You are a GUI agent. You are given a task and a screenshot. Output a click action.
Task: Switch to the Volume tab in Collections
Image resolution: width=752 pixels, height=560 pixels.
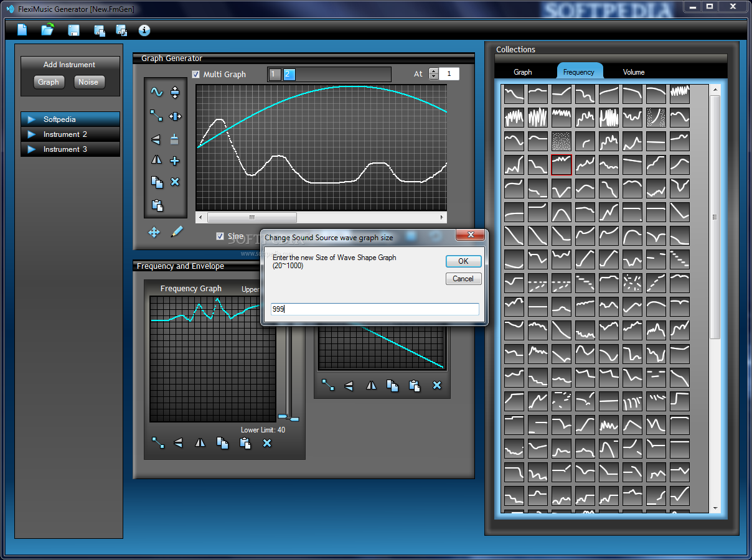click(634, 72)
